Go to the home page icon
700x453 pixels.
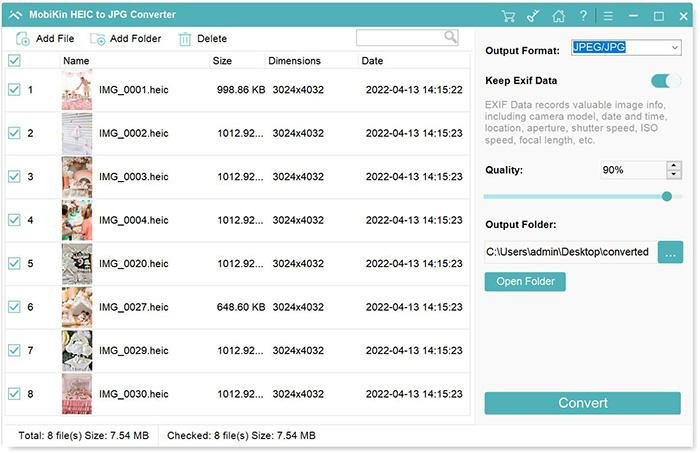pos(558,16)
